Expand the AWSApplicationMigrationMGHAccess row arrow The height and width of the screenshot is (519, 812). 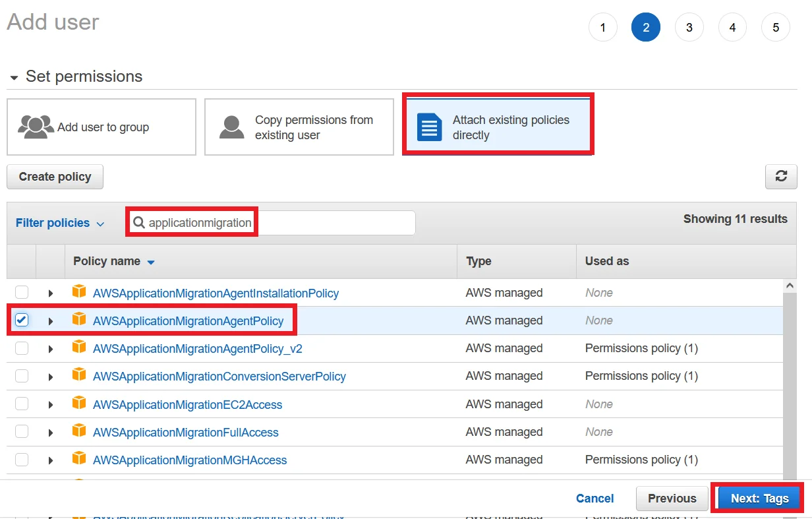click(x=51, y=460)
